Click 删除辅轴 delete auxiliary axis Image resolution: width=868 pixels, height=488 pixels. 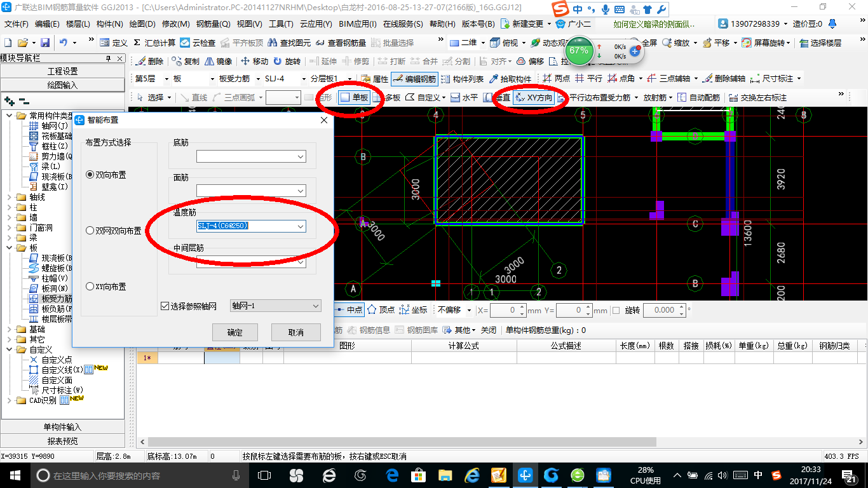tap(724, 79)
